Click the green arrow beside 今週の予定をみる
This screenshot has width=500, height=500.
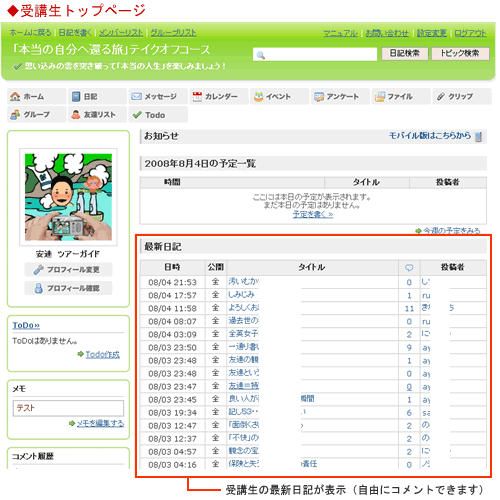[x=418, y=231]
